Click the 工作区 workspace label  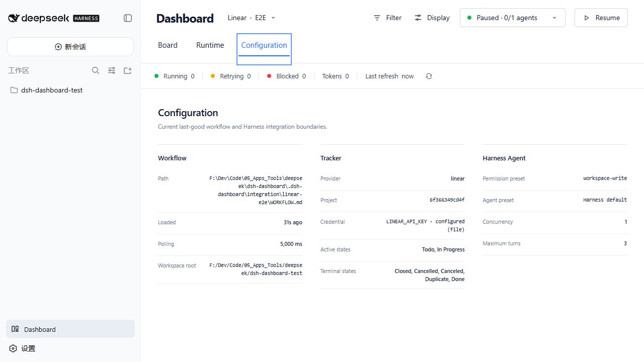(x=19, y=70)
